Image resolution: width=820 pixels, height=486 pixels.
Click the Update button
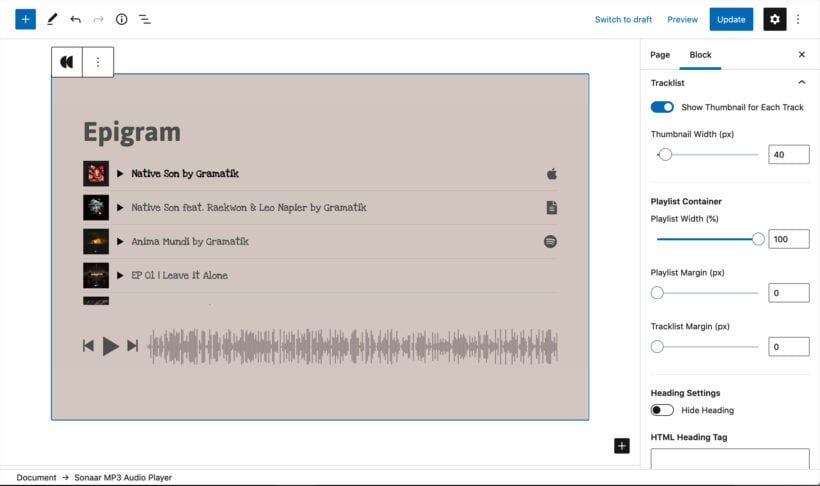coord(731,19)
